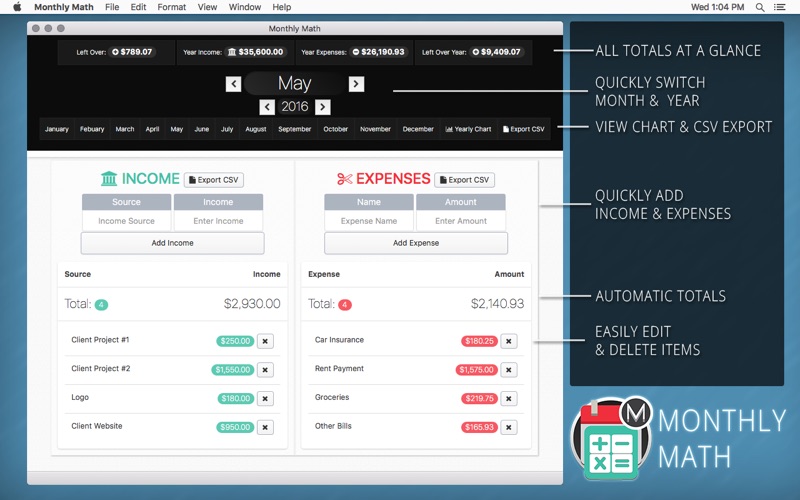Viewport: 800px width, 500px height.
Task: Open the File menu
Action: (112, 7)
